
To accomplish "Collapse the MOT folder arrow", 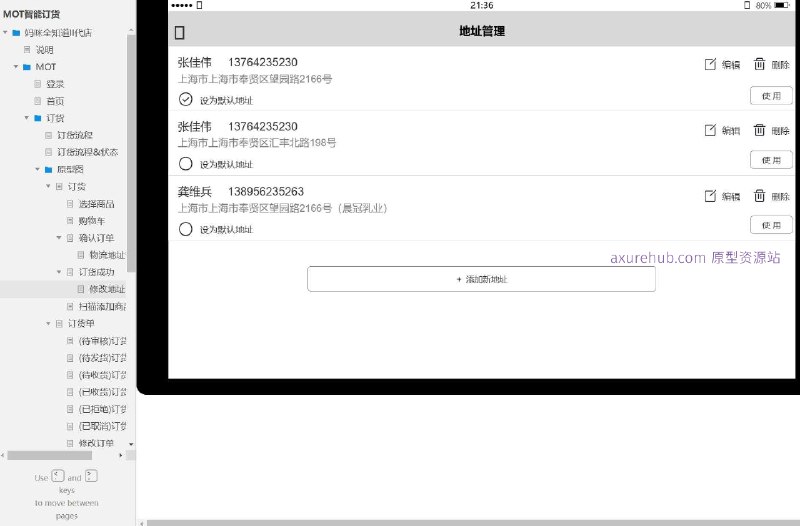I will (x=16, y=67).
